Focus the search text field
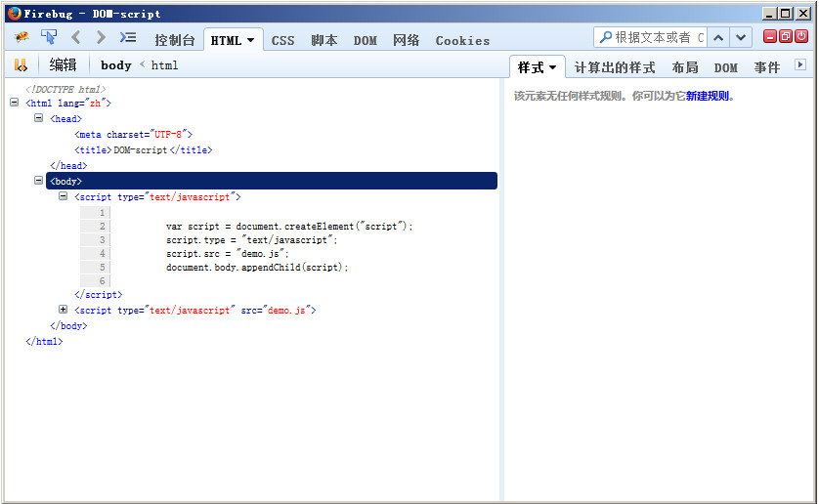The image size is (819, 504). (x=655, y=38)
